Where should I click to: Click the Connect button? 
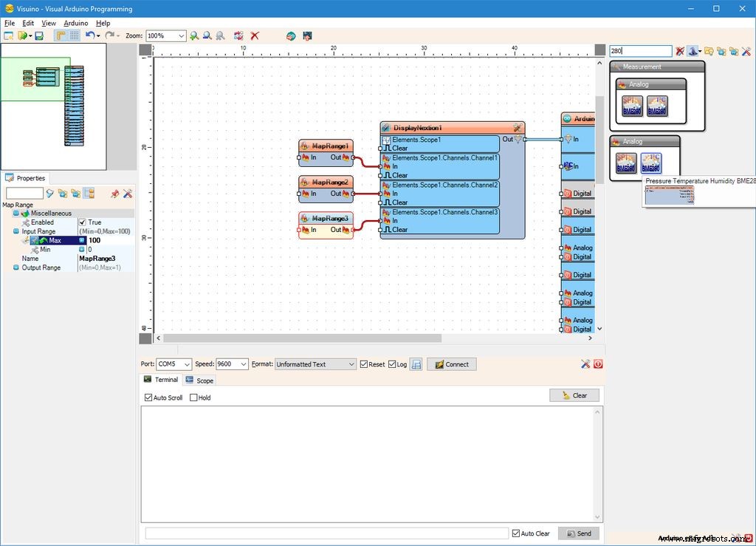pyautogui.click(x=452, y=364)
